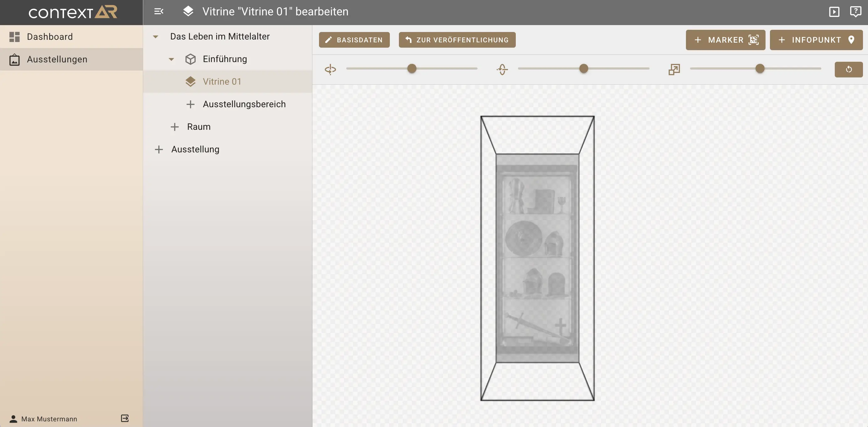Click the logout icon beside Max Mustermann
The height and width of the screenshot is (427, 868).
125,418
